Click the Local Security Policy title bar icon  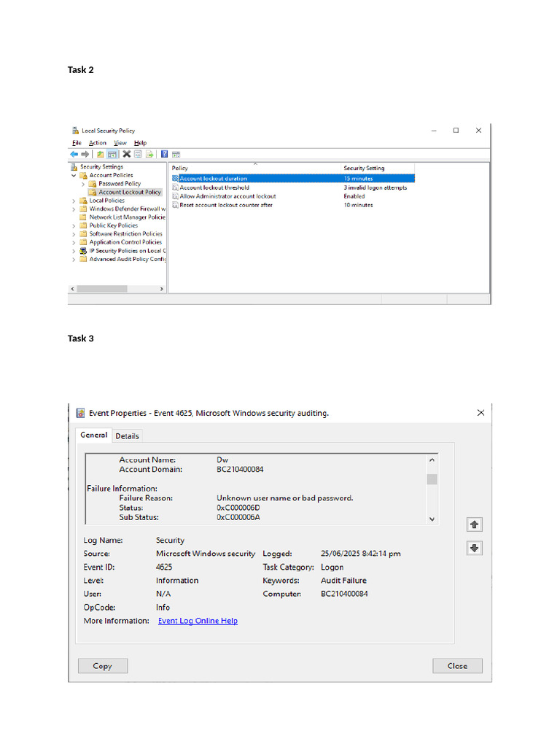pos(75,131)
